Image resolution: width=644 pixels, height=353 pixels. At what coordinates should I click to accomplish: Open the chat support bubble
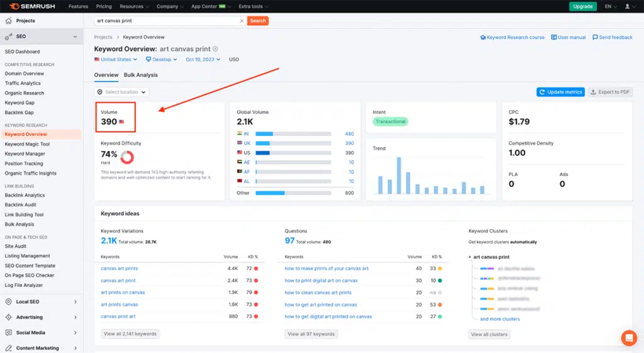629,338
